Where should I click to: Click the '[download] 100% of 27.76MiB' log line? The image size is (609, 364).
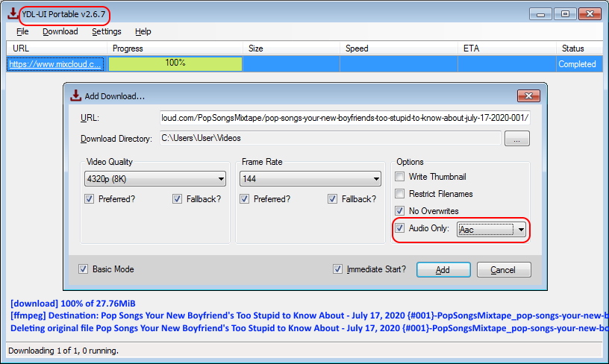pyautogui.click(x=73, y=304)
